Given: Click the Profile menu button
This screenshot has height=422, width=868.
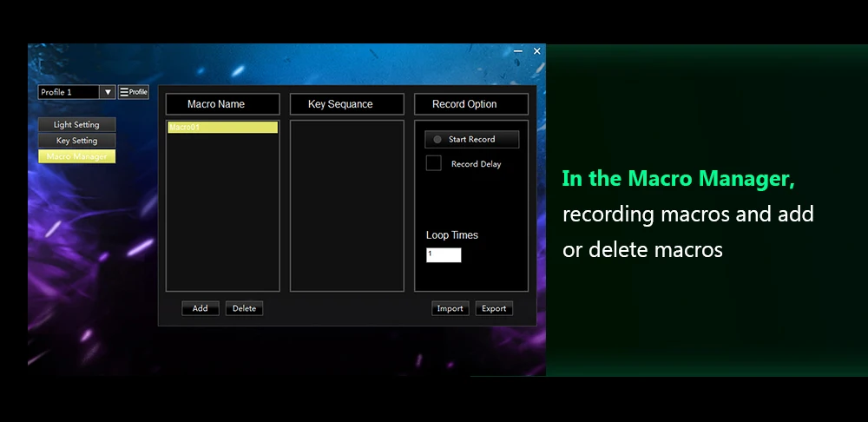Looking at the screenshot, I should [x=134, y=92].
